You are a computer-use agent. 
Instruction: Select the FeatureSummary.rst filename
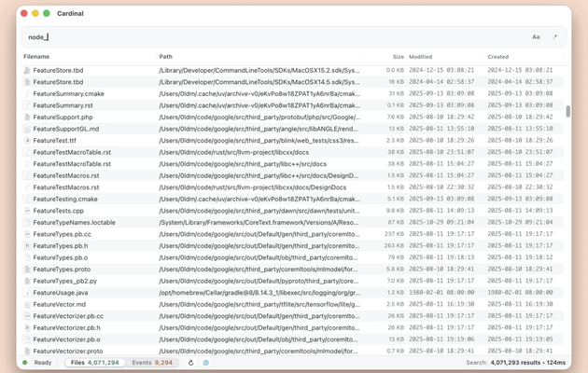click(x=63, y=105)
